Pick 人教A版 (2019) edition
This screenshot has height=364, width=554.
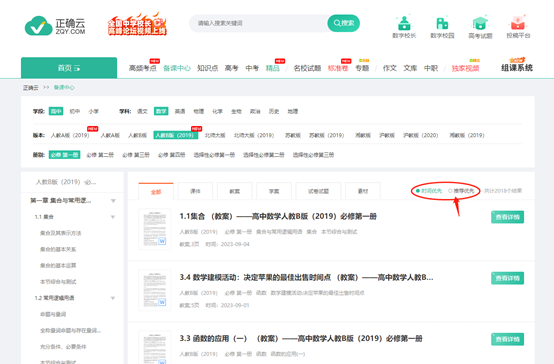point(70,135)
